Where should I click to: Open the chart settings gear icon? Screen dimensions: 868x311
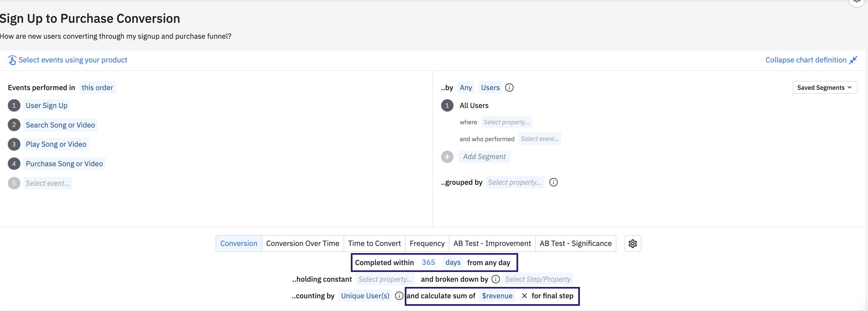632,243
